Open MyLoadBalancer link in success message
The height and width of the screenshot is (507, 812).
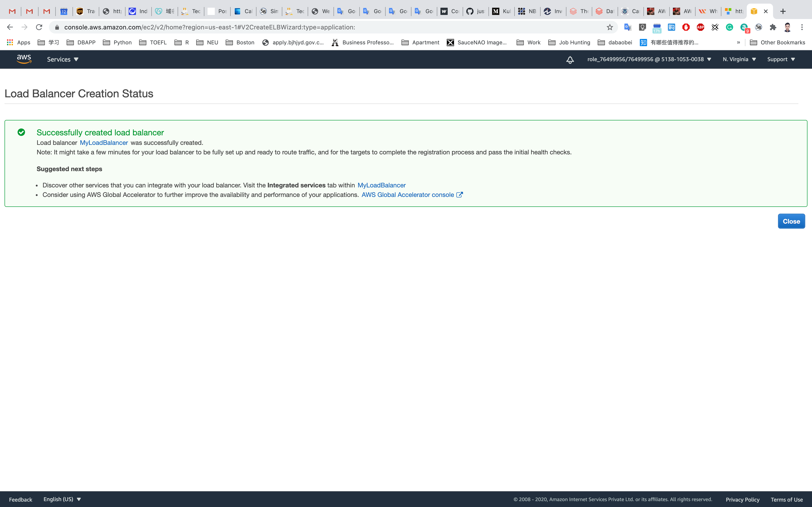(x=104, y=143)
